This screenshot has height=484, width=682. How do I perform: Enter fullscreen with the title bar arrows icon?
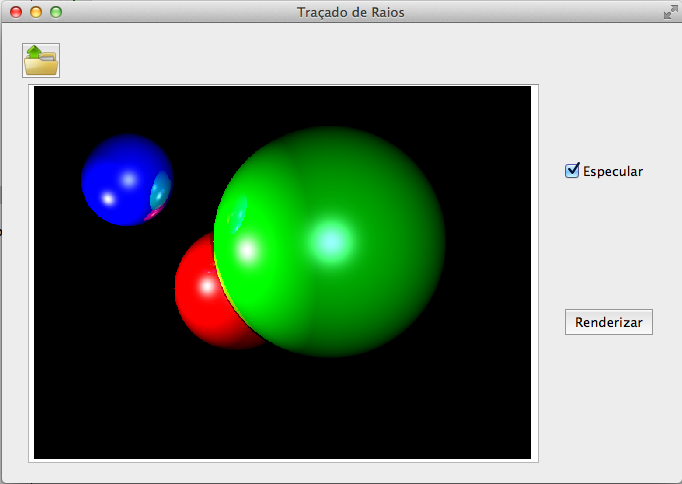click(670, 12)
